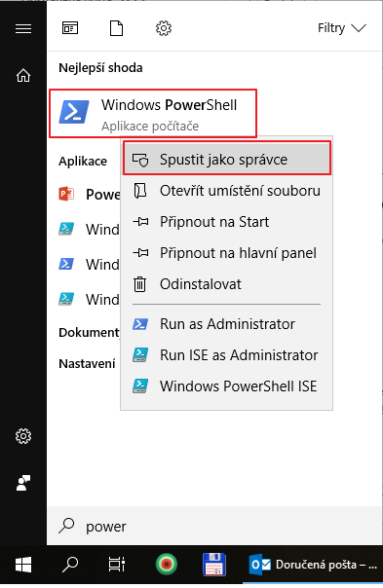Screen dimensions: 383x588
Task: Click the feedback person icon in the sidebar
Action: tap(23, 483)
